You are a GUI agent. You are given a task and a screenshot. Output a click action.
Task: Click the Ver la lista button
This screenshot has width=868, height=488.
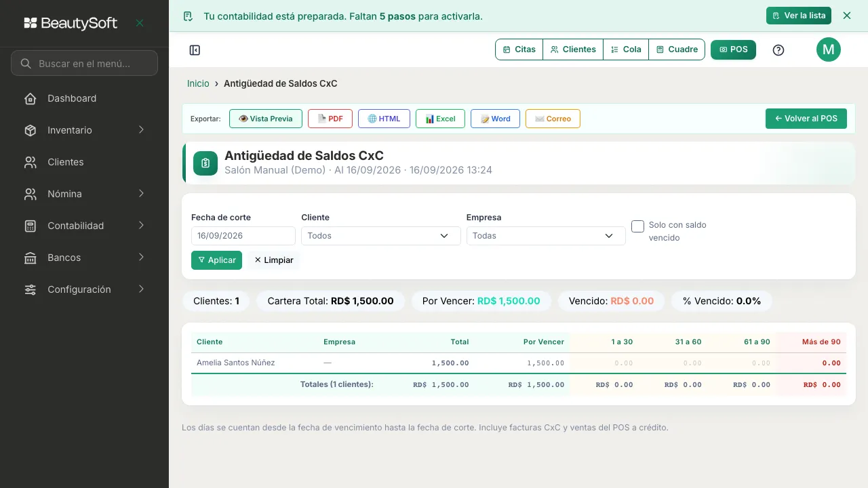pyautogui.click(x=799, y=16)
